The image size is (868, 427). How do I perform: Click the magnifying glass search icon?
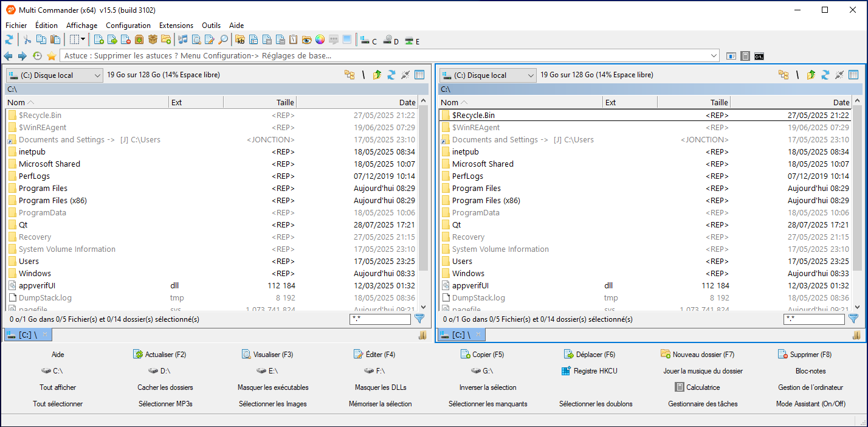point(223,40)
